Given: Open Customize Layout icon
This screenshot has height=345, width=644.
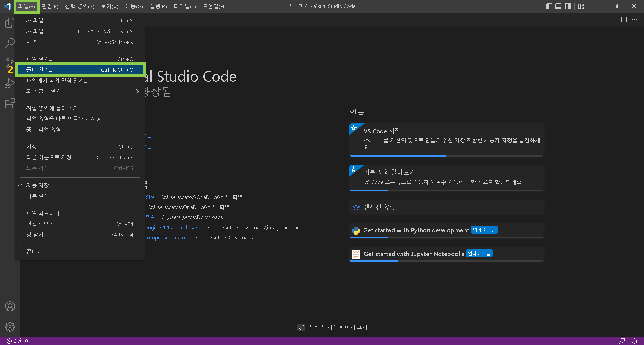Looking at the screenshot, I should (x=581, y=6).
